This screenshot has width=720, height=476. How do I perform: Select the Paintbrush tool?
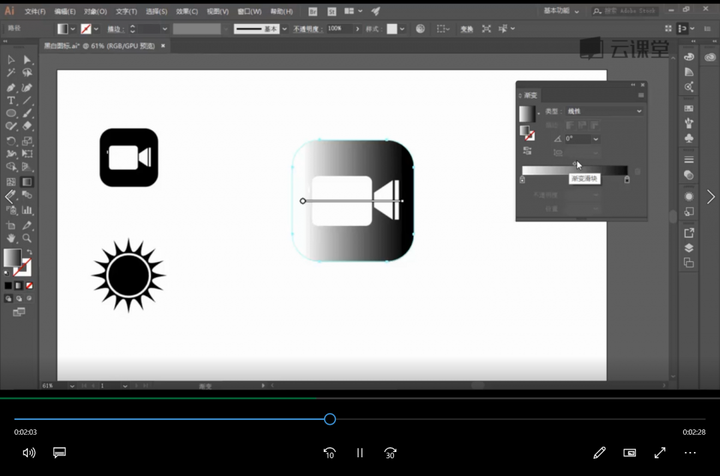pyautogui.click(x=27, y=113)
